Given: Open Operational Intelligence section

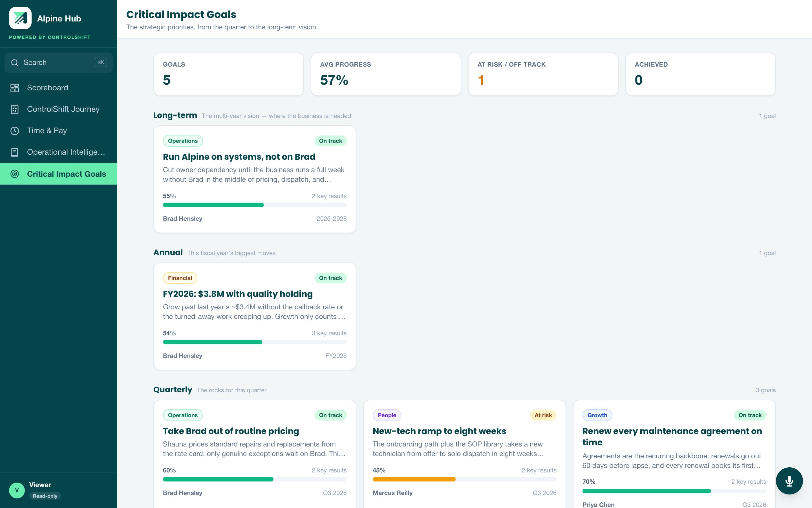Looking at the screenshot, I should click(x=59, y=152).
